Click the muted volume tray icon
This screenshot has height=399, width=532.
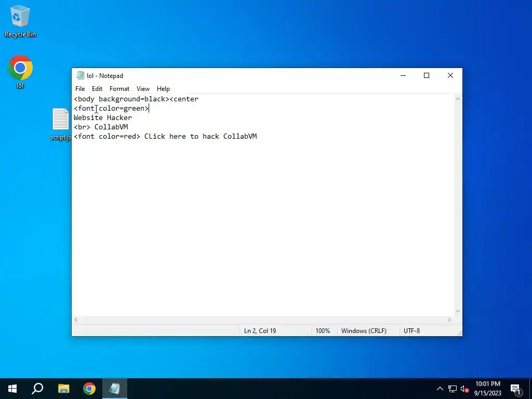pos(464,389)
